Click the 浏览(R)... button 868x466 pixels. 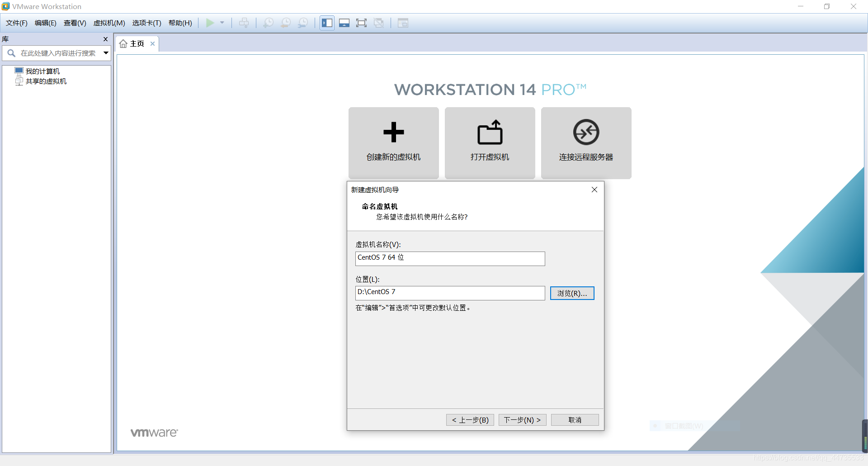point(572,293)
